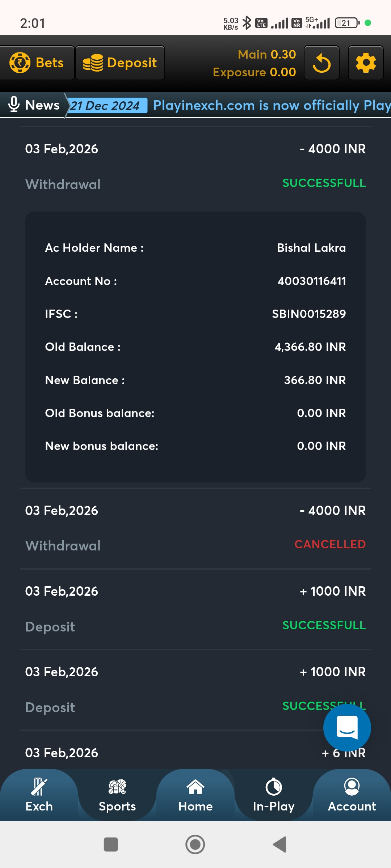Switch to the Sports tab

pos(117,795)
